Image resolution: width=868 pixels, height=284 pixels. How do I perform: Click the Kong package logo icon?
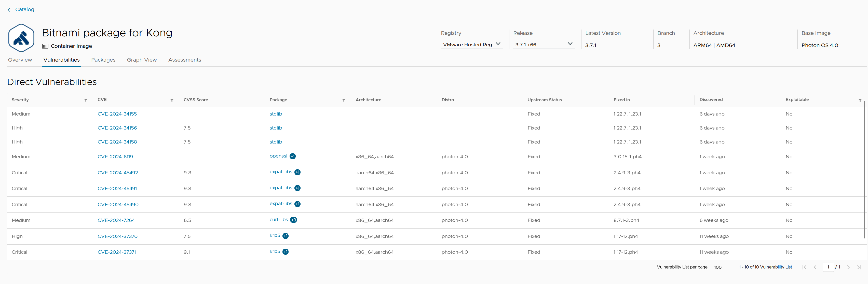click(21, 38)
